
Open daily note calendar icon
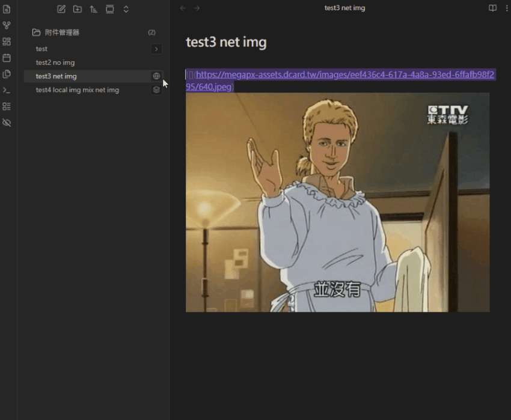tap(7, 58)
